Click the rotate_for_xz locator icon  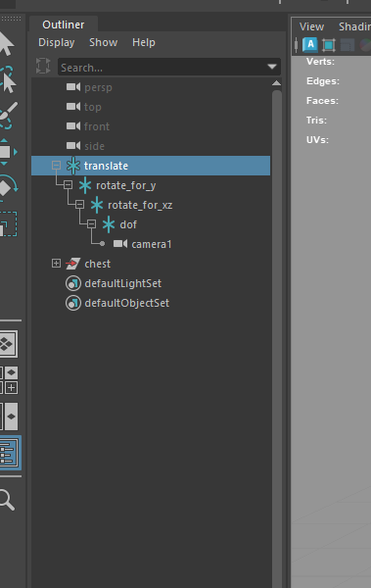pos(97,205)
